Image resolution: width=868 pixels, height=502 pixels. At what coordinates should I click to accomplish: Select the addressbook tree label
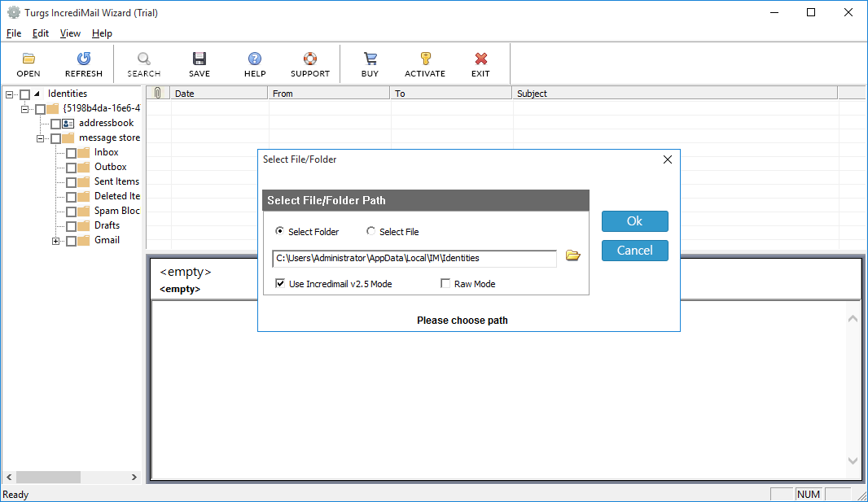[107, 123]
